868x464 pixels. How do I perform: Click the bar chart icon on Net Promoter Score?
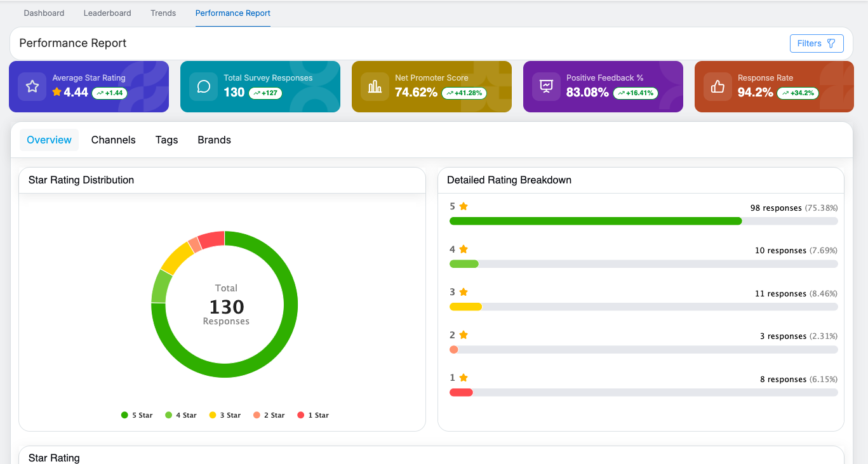click(x=375, y=86)
